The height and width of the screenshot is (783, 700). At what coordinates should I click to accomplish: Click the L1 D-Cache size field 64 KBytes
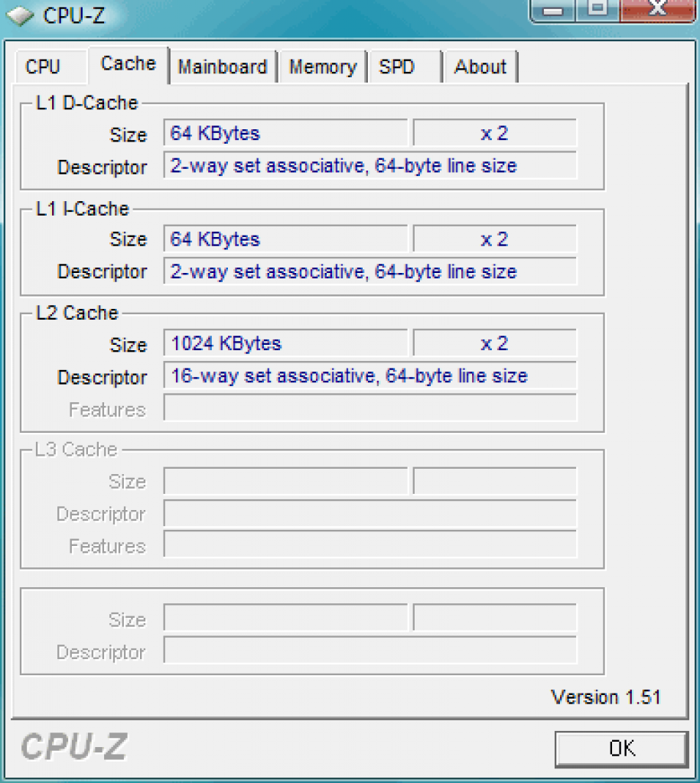(x=286, y=133)
